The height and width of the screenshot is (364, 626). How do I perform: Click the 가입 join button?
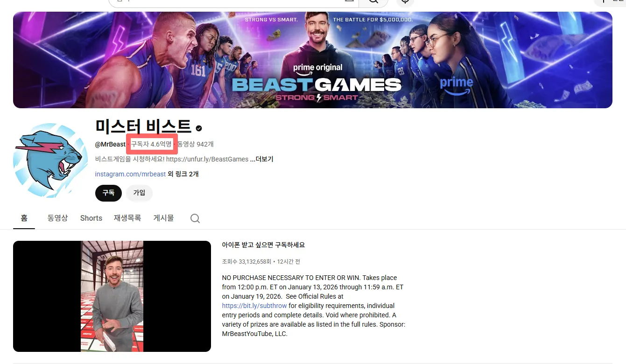pyautogui.click(x=139, y=193)
